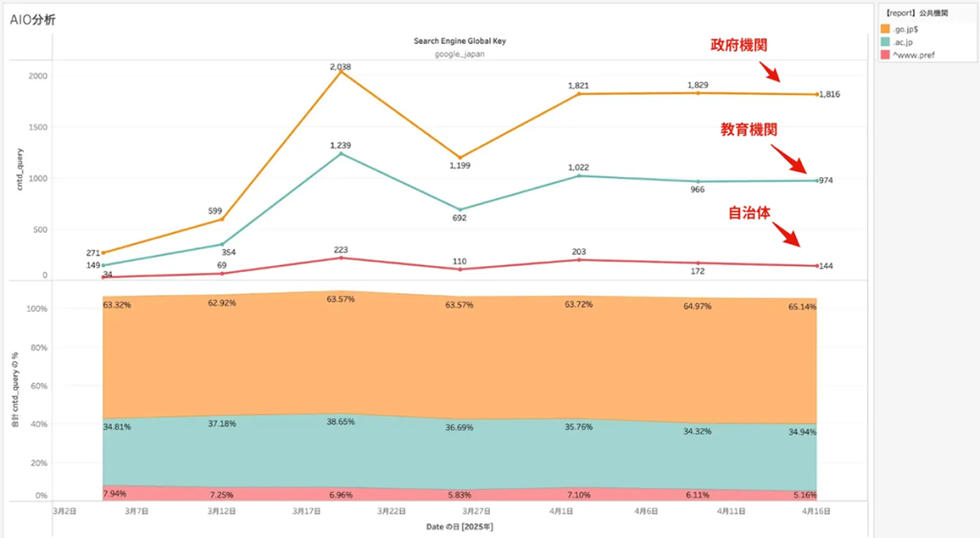The height and width of the screenshot is (538, 980).
Task: Click the 692 teal line data point
Action: click(460, 210)
